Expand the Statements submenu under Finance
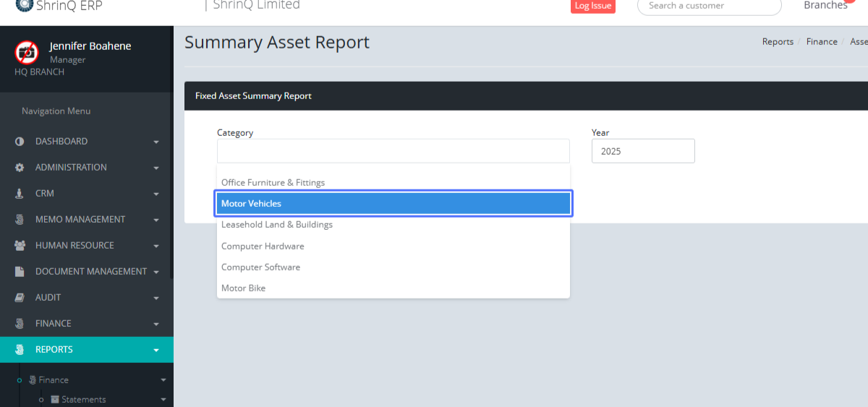The image size is (868, 407). tap(163, 400)
